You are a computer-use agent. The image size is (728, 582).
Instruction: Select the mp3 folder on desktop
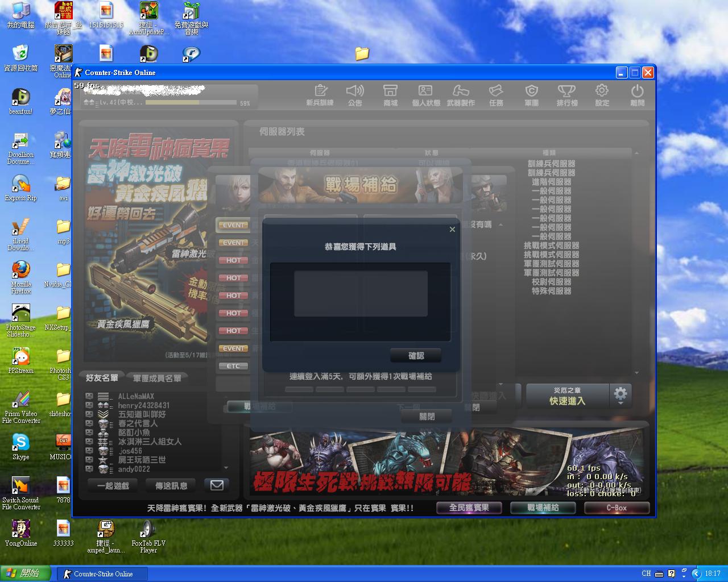point(63,231)
